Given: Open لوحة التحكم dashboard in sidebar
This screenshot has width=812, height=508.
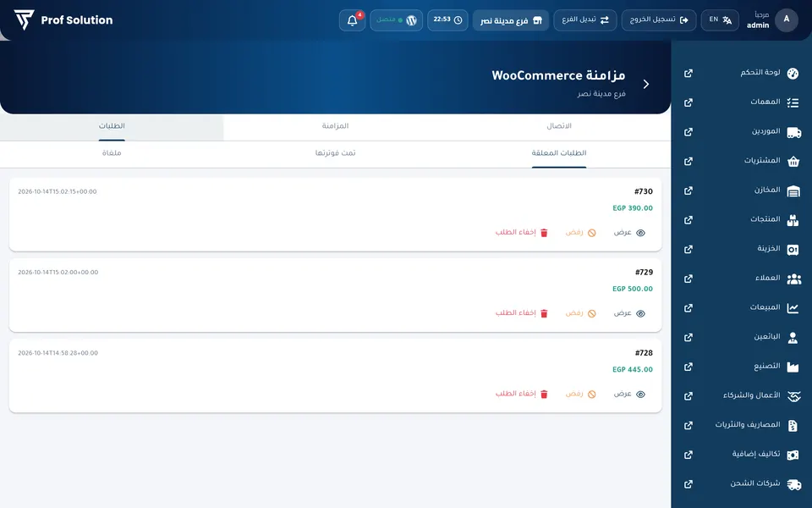Looking at the screenshot, I should click(760, 73).
